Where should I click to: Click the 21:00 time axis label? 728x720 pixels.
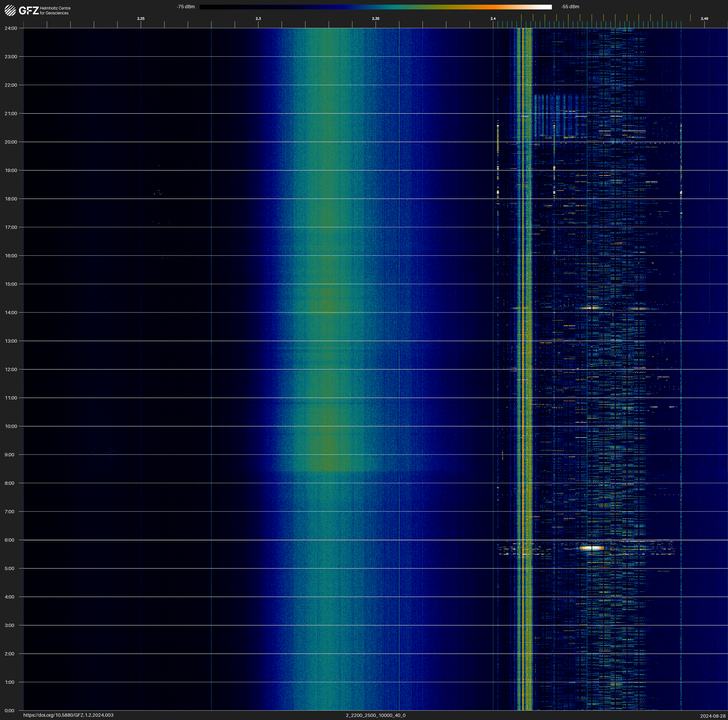[11, 113]
